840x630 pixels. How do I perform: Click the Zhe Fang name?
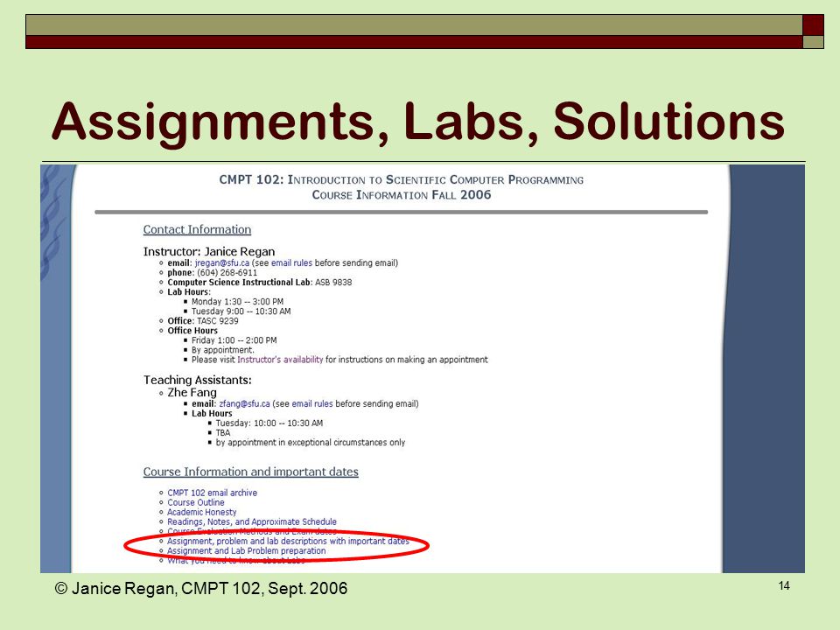[x=192, y=392]
